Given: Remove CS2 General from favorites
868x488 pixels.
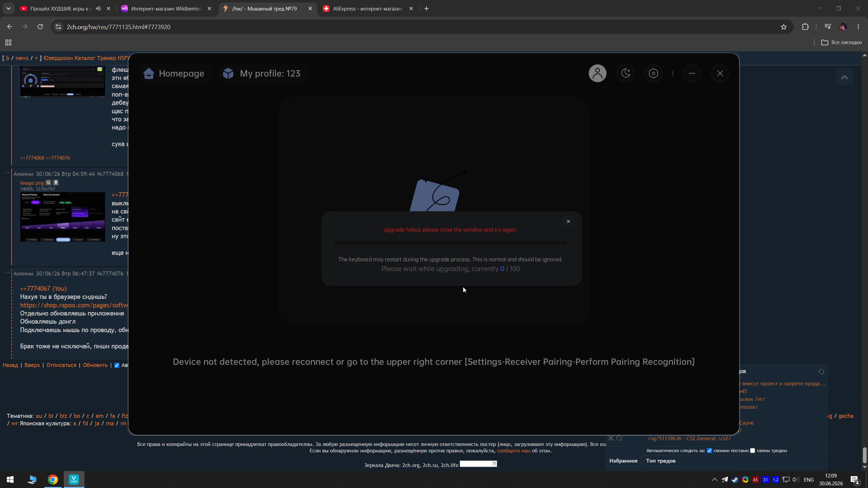Looking at the screenshot, I should 611,438.
